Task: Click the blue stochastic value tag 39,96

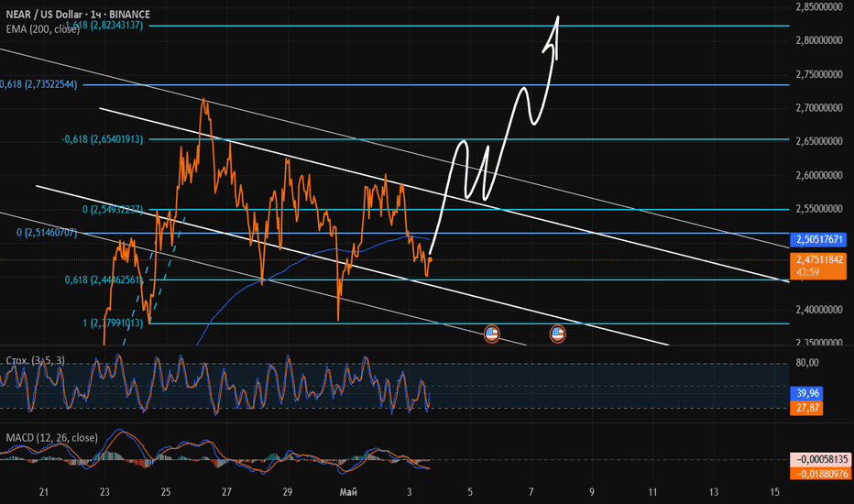Action: (806, 393)
